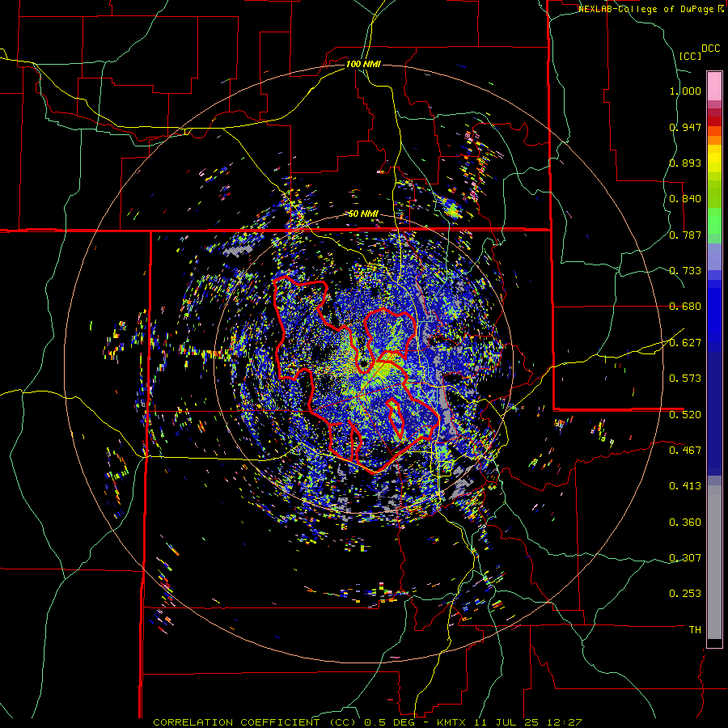
Task: Click the 100 NMI range ring label
Action: coord(363,64)
